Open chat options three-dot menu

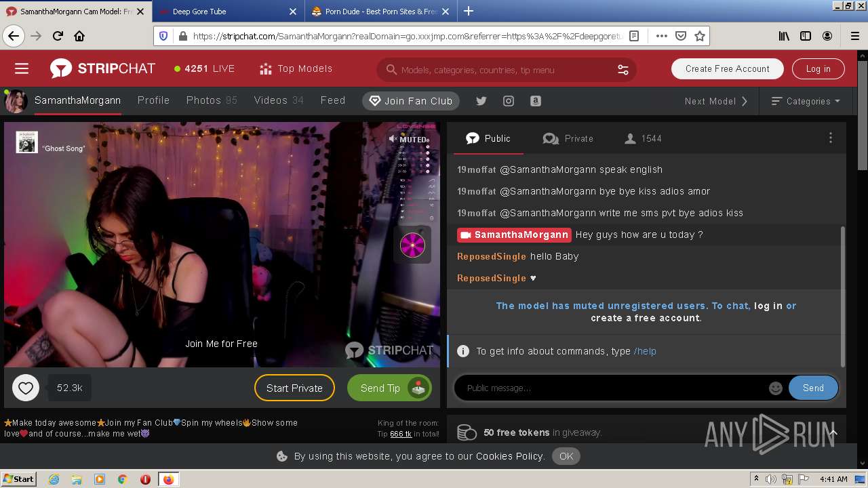click(x=830, y=138)
